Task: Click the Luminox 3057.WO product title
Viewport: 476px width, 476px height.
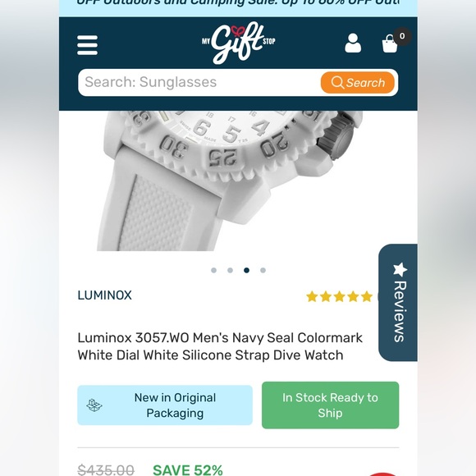Action: (220, 346)
